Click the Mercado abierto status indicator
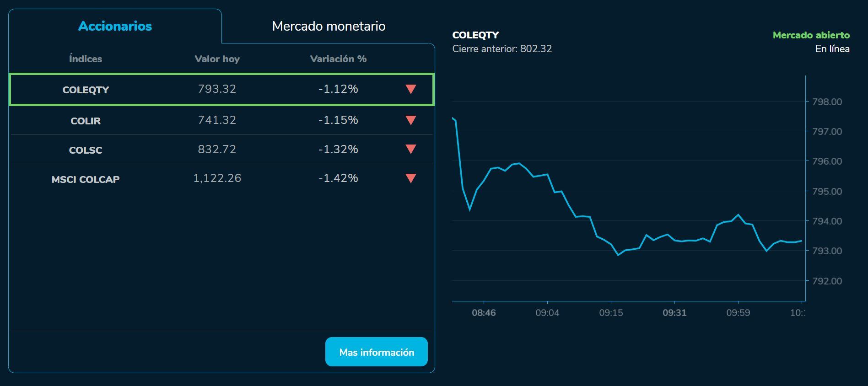 click(810, 34)
